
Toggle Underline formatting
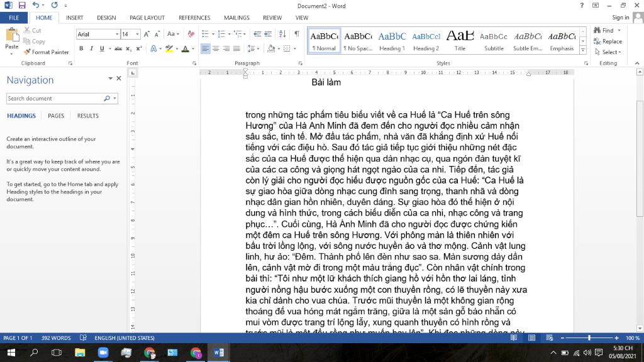102,48
